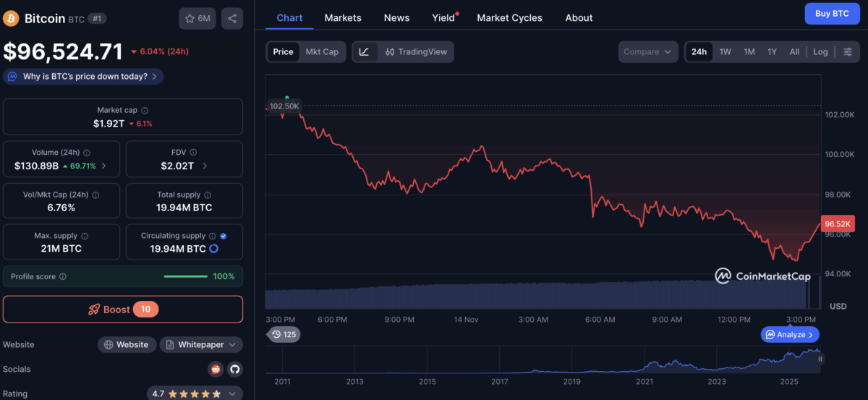Image resolution: width=868 pixels, height=400 pixels.
Task: Open the Market Cycles tab
Action: click(509, 17)
